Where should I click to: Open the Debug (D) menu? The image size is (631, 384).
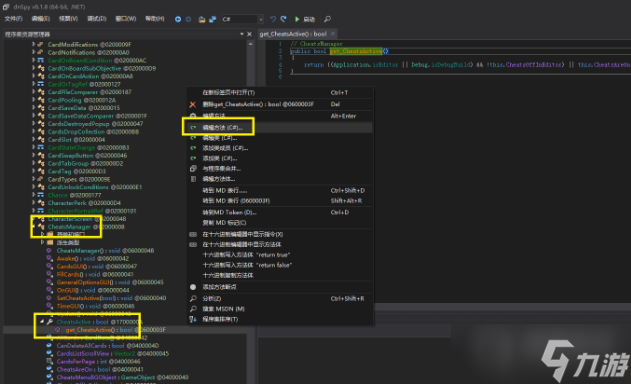[97, 19]
